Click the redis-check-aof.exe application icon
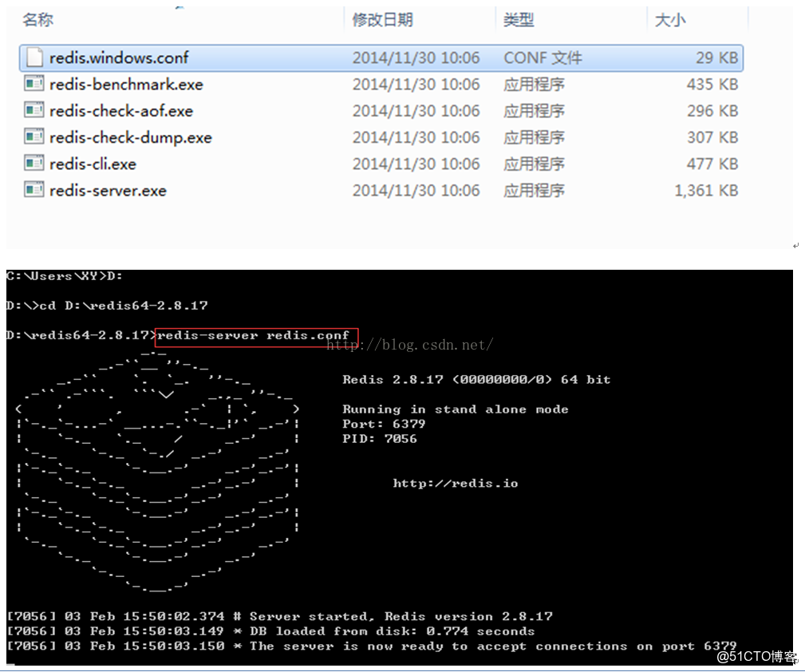 pyautogui.click(x=34, y=109)
